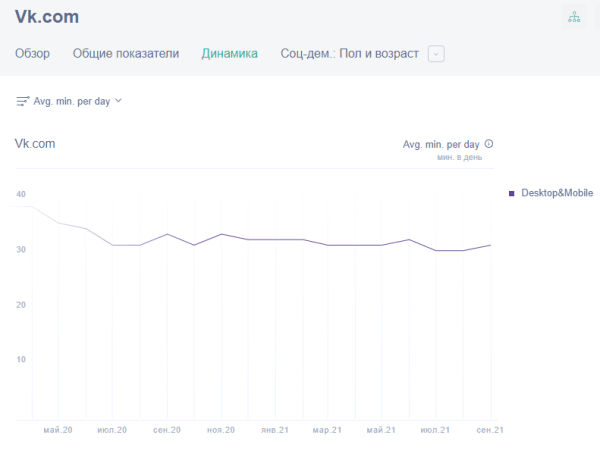Screen dimensions: 600x457
Task: Select сен.20 on the time axis
Action: pyautogui.click(x=166, y=430)
